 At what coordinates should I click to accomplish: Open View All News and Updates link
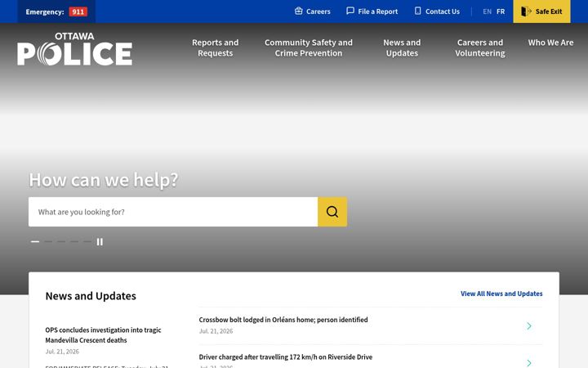click(x=501, y=294)
